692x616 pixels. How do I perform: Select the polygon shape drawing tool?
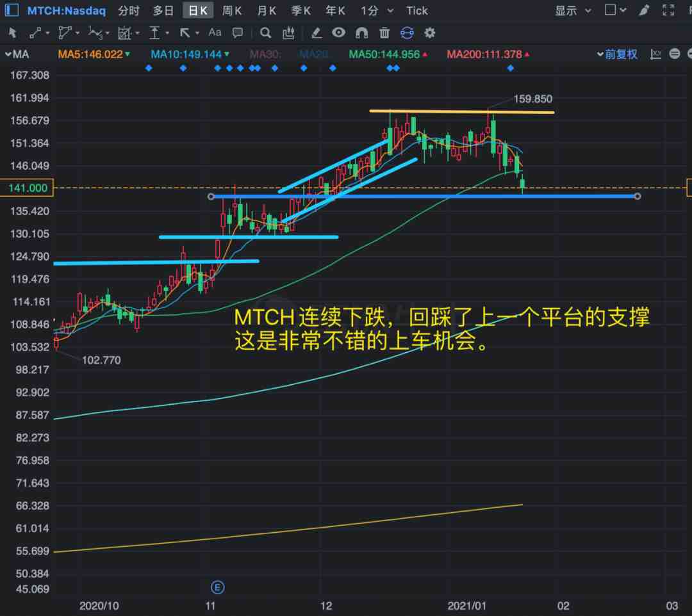click(65, 33)
